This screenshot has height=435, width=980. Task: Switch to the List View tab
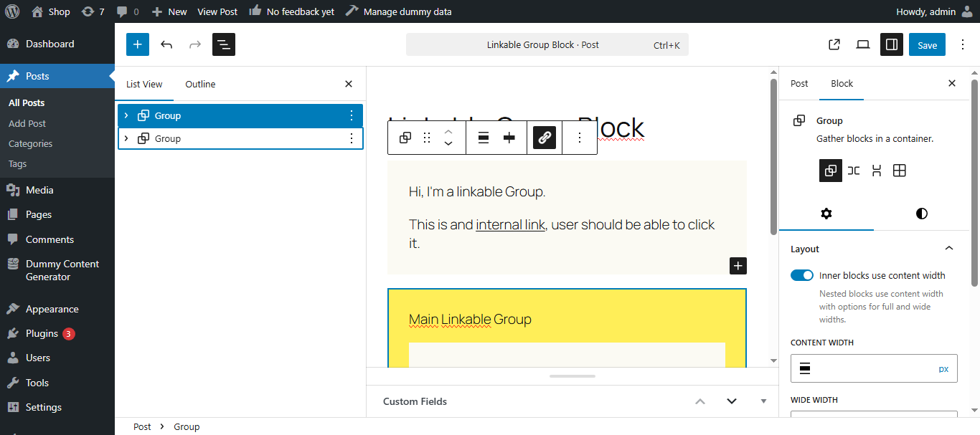click(144, 84)
